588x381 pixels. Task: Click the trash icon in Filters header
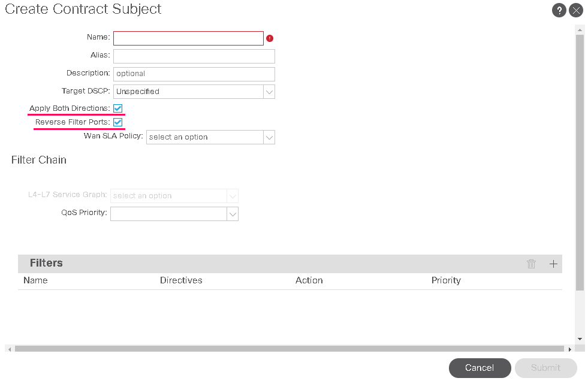point(531,264)
